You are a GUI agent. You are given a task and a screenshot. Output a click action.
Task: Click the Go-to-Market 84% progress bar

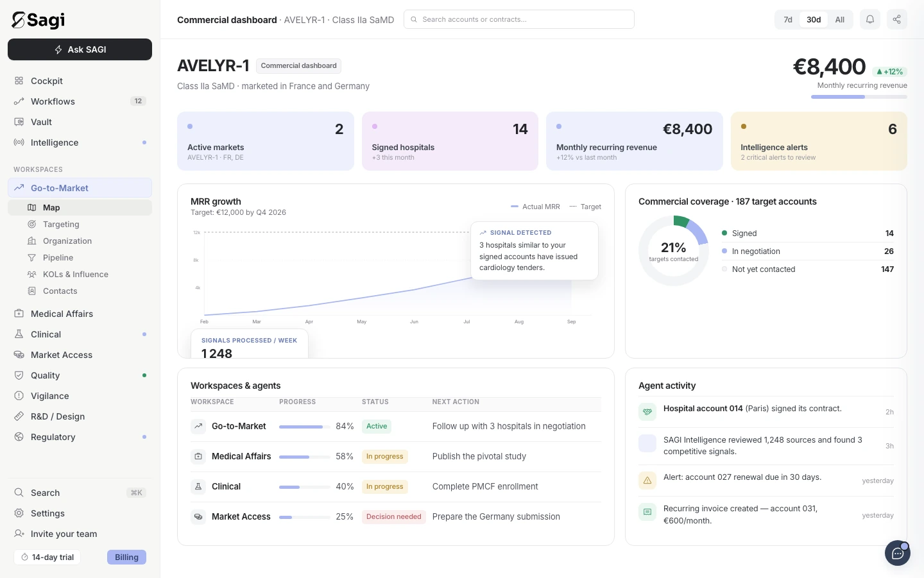click(x=305, y=427)
